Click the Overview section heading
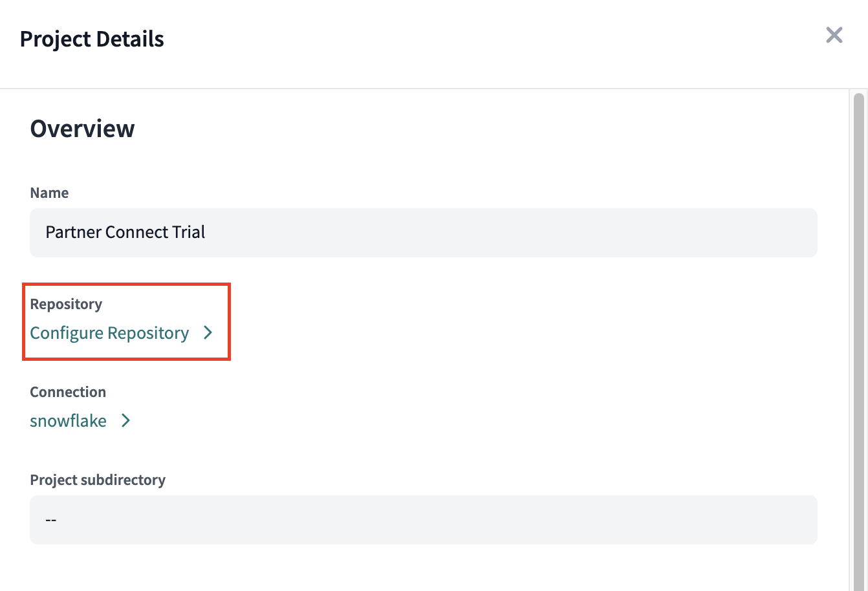Image resolution: width=868 pixels, height=591 pixels. 82,129
